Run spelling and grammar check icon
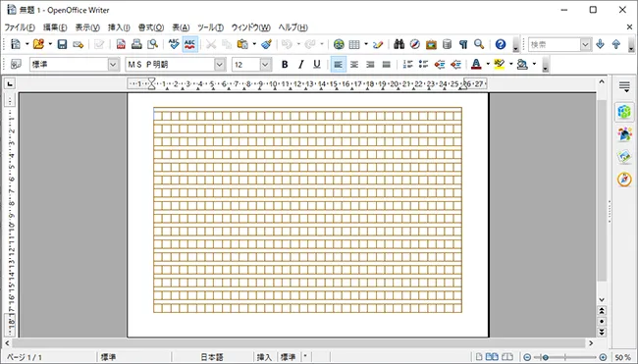Viewport: 638px width, 364px height. [174, 44]
